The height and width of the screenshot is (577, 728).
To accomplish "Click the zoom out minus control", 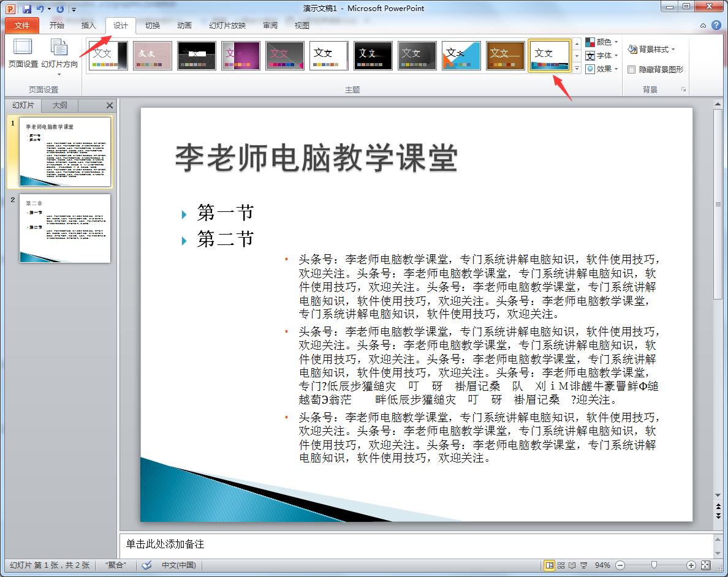I will [x=620, y=565].
